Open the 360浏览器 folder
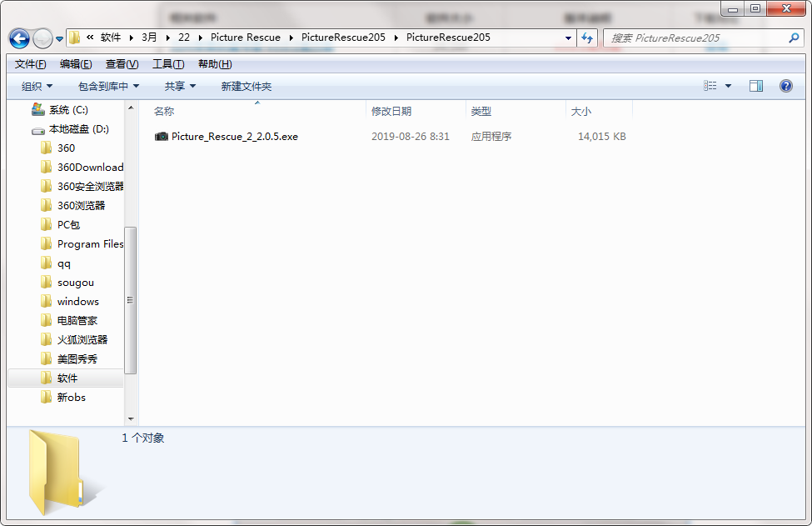The width and height of the screenshot is (812, 526). [x=81, y=206]
